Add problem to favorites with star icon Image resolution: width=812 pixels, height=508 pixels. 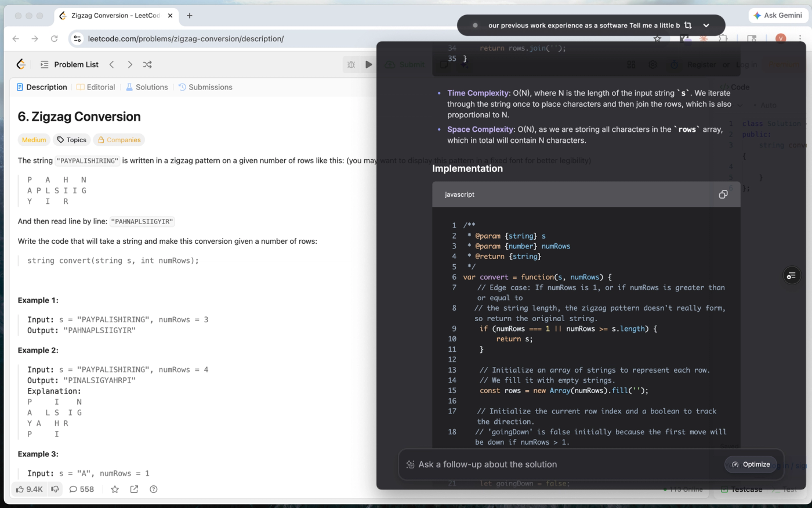point(115,489)
